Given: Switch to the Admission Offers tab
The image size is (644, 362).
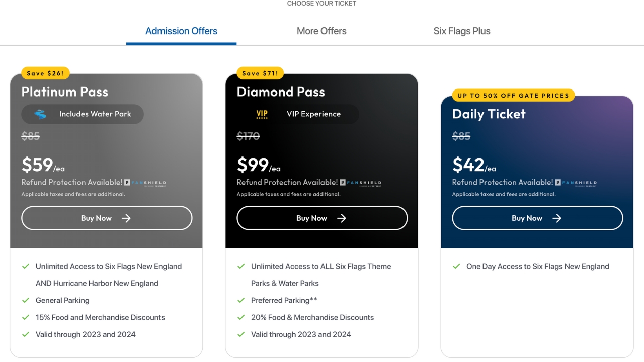Looking at the screenshot, I should coord(181,31).
